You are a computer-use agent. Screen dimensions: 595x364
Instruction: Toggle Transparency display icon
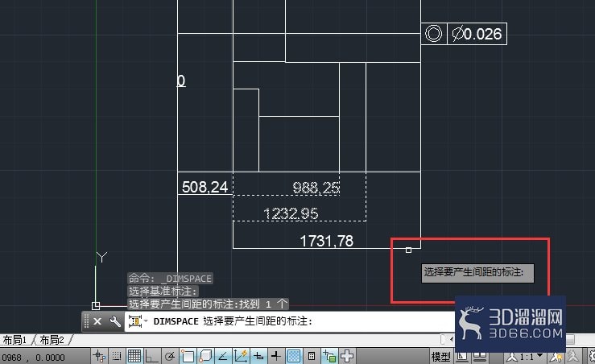pyautogui.click(x=294, y=357)
